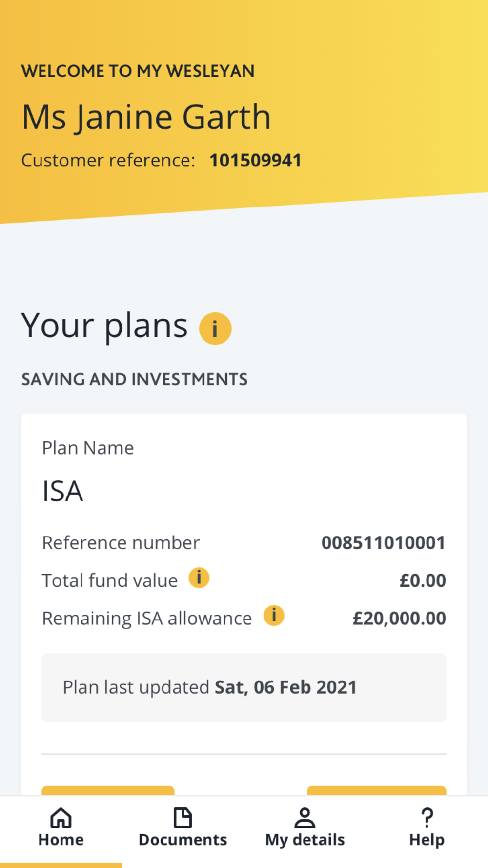This screenshot has height=868, width=488.
Task: Open the Total fund value info icon
Action: (199, 578)
